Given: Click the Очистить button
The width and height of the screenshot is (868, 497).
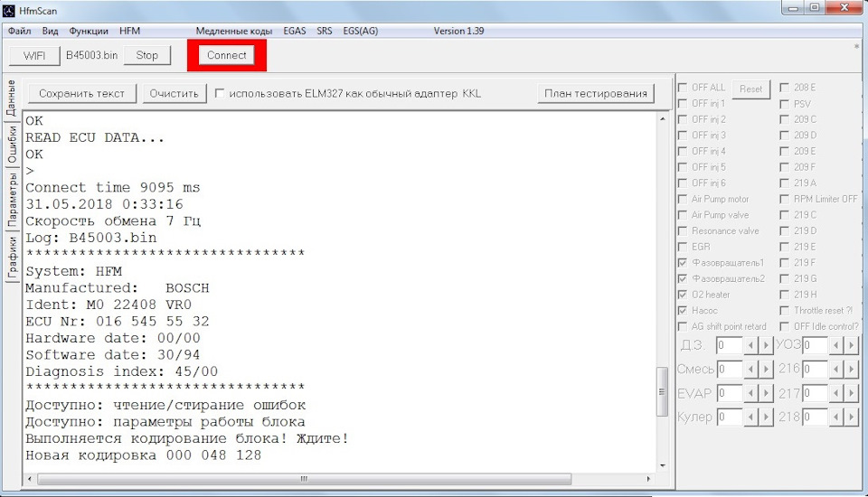Looking at the screenshot, I should (174, 94).
